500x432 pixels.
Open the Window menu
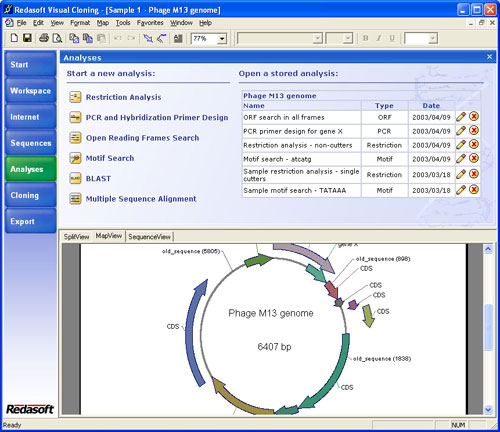pyautogui.click(x=181, y=23)
